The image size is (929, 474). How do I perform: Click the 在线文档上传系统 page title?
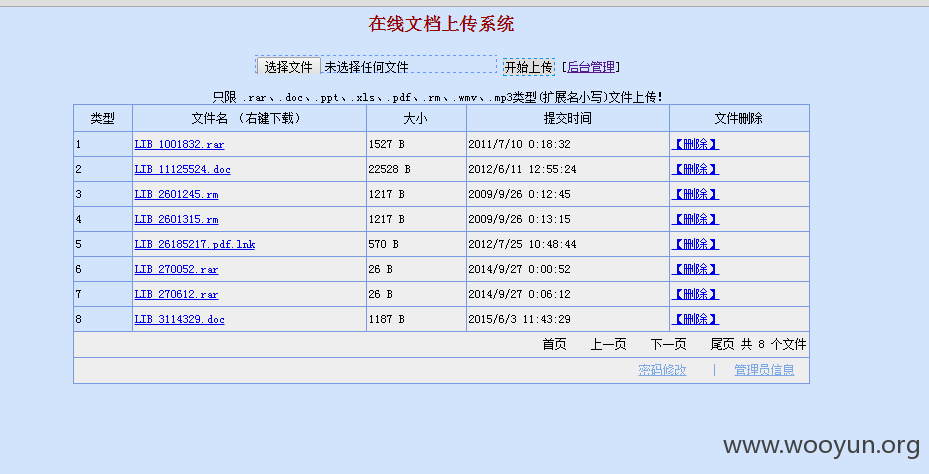(x=441, y=24)
